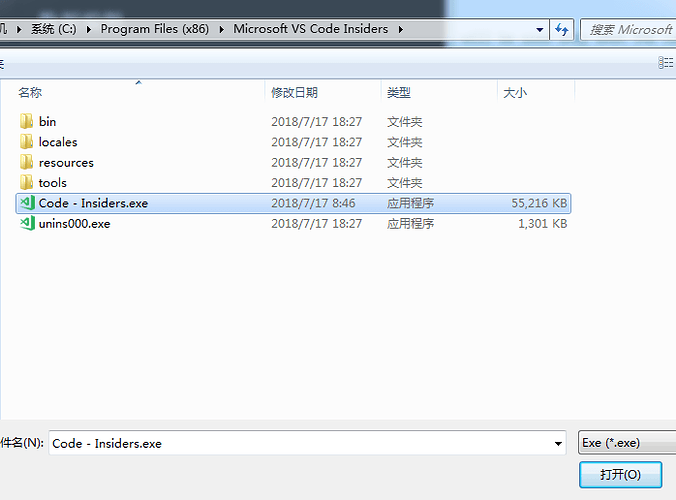Click the tools folder icon
Image resolution: width=676 pixels, height=500 pixels.
26,182
